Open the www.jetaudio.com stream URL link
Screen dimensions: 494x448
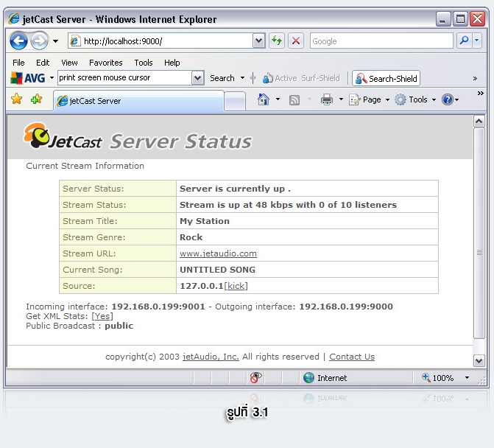click(x=218, y=253)
